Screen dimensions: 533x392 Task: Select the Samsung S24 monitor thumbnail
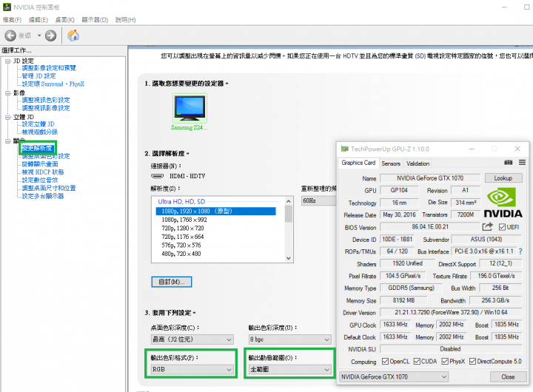[190, 108]
